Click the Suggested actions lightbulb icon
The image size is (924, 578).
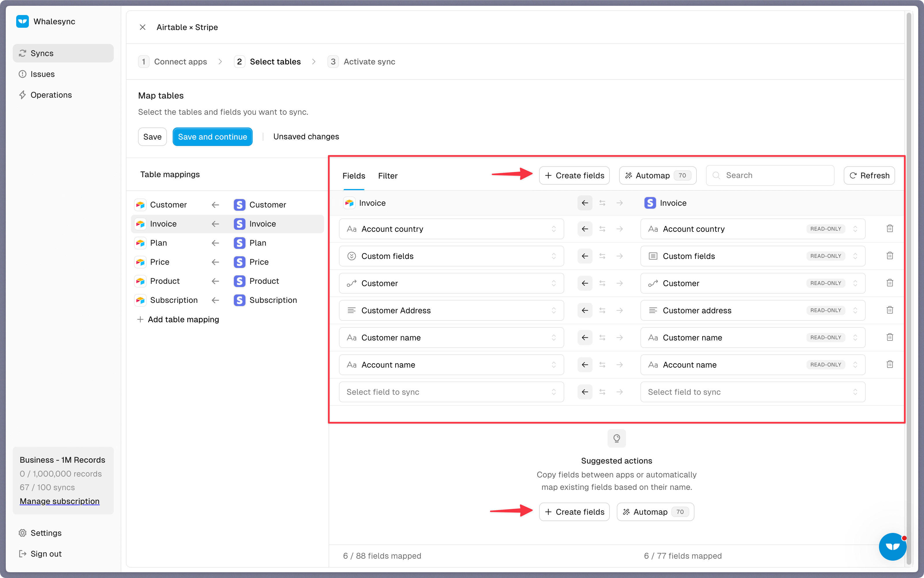[x=617, y=438]
